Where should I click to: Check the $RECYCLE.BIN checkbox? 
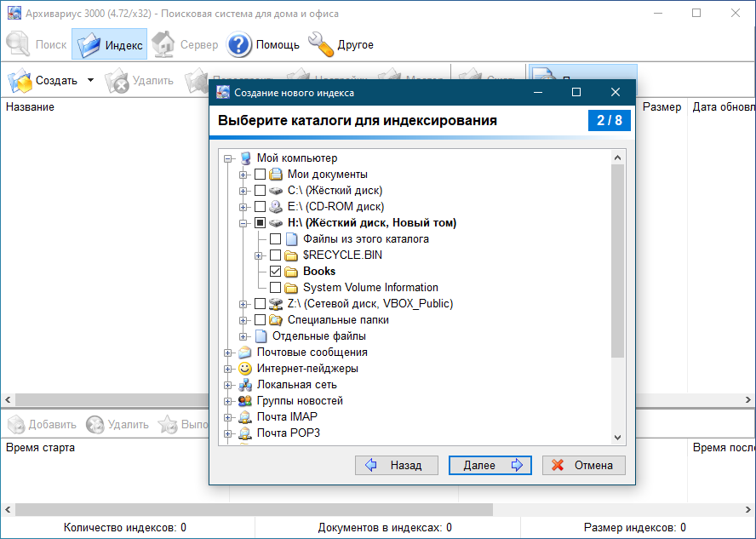coord(275,255)
